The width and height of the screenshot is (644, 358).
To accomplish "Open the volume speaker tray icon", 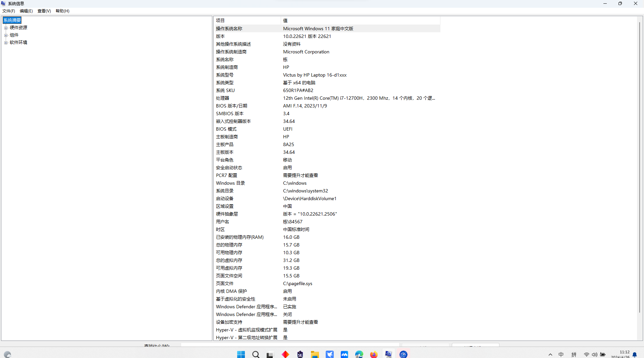I will (x=594, y=355).
